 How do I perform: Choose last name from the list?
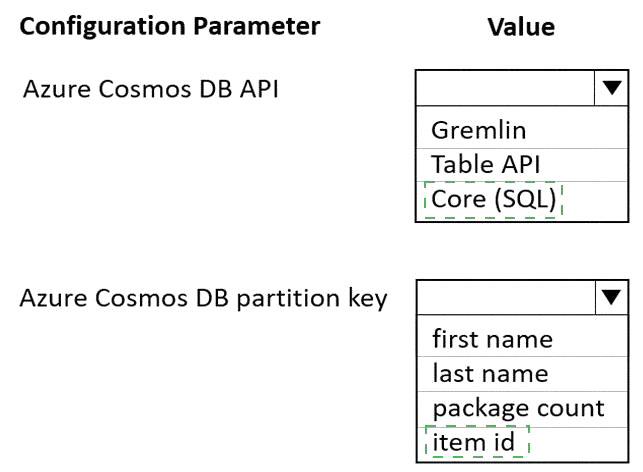(522, 374)
